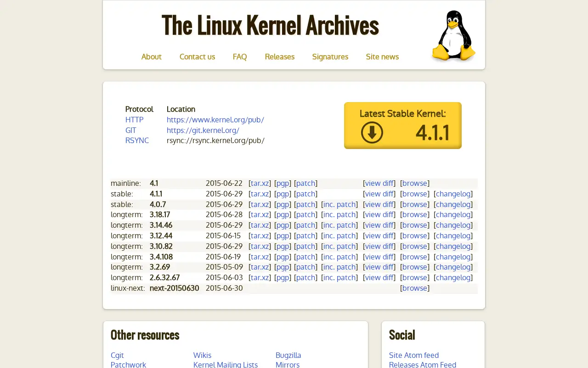Open the Mirrors resource link
Viewport: 588px width, 368px height.
288,364
